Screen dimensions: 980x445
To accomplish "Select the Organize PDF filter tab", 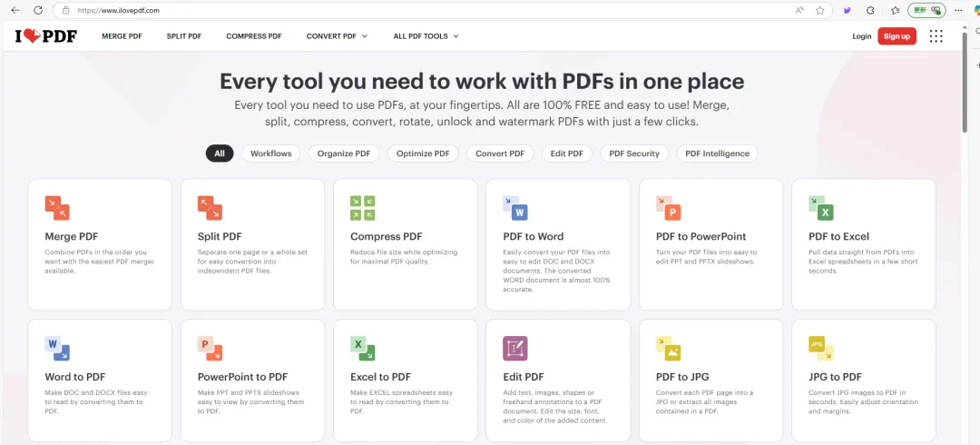I will click(x=344, y=153).
